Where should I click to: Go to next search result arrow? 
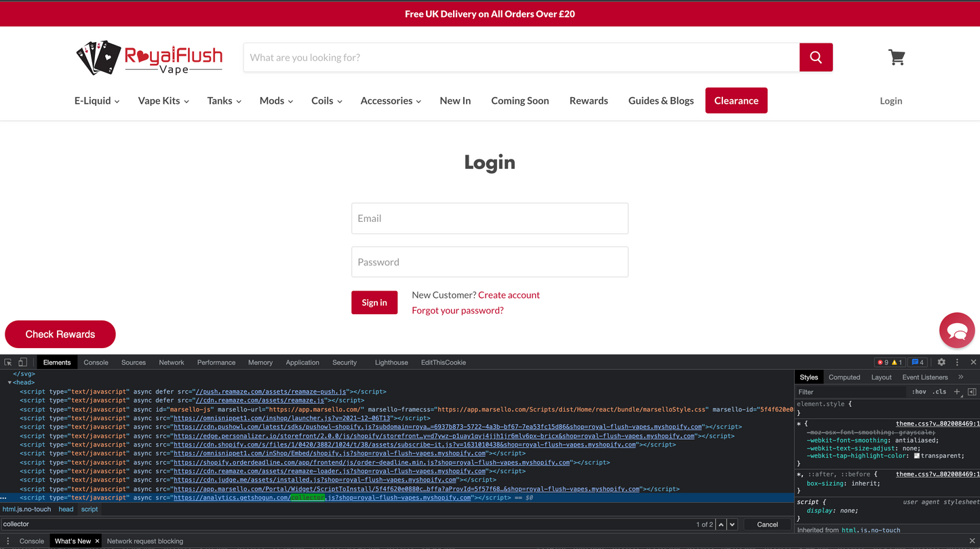pyautogui.click(x=733, y=524)
